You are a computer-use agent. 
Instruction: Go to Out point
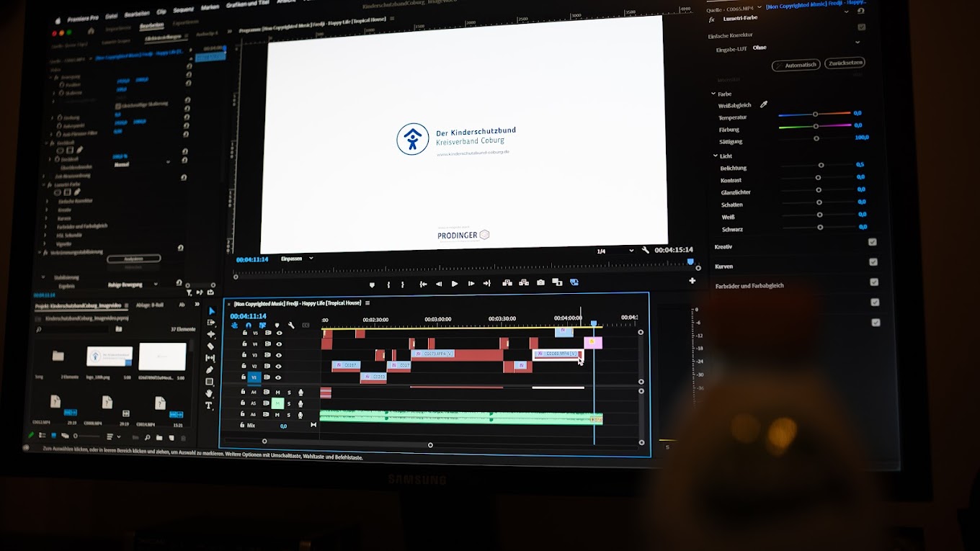point(487,284)
